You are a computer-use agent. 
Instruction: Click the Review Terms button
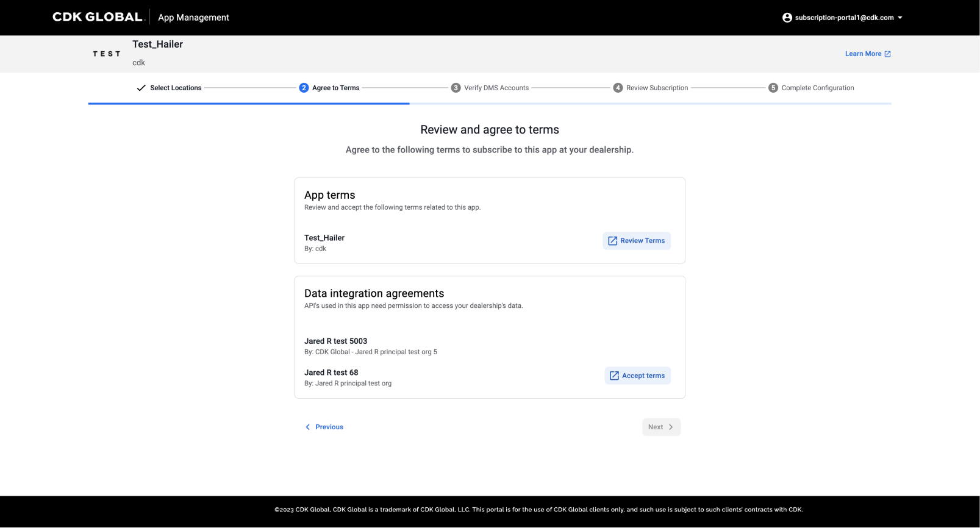pyautogui.click(x=637, y=241)
